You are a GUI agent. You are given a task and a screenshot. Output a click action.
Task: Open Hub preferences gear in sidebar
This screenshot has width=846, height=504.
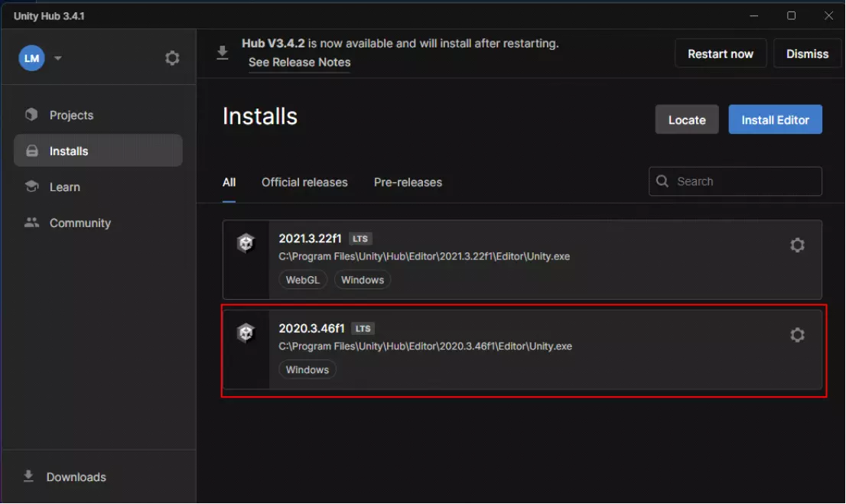(x=172, y=57)
